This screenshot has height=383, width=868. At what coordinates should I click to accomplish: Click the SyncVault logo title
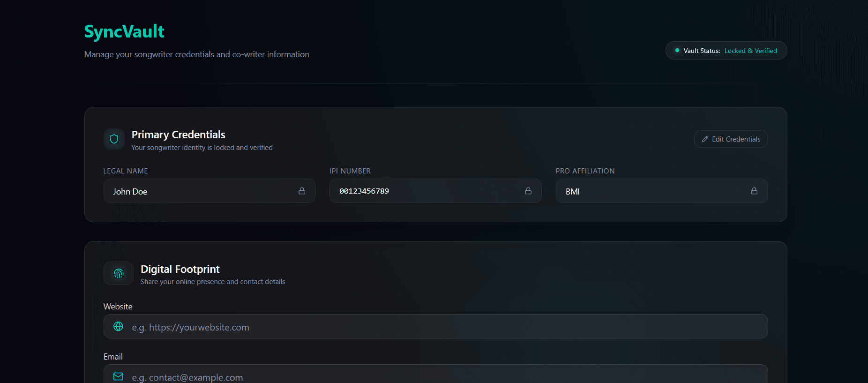[x=124, y=31]
